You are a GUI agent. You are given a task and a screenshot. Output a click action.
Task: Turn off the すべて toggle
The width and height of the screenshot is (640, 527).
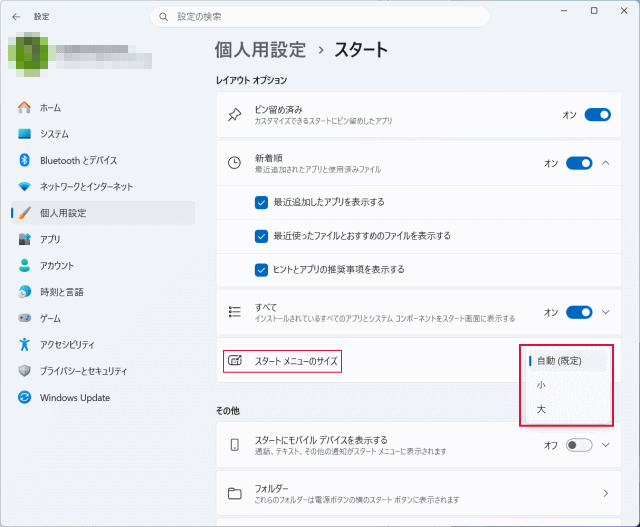point(579,312)
